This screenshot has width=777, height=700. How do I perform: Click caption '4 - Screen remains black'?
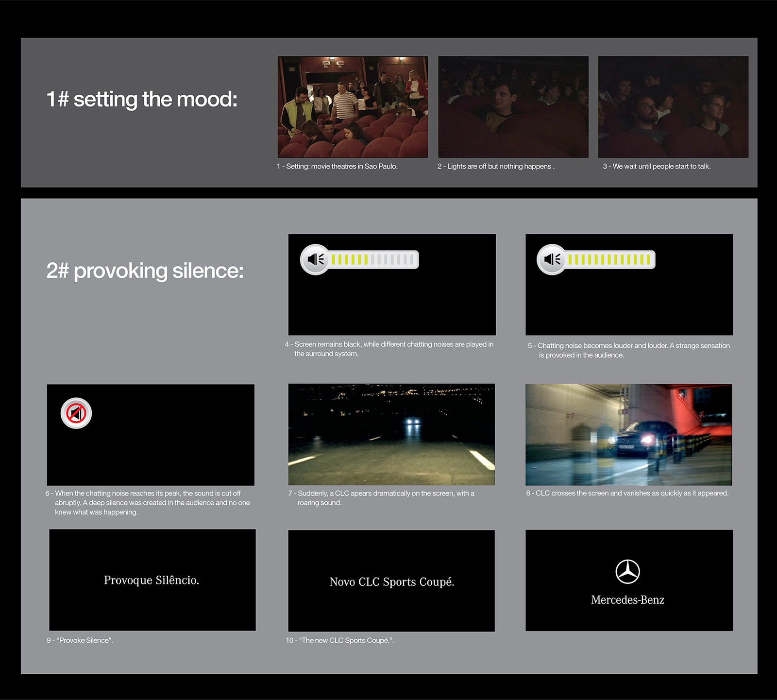click(389, 349)
